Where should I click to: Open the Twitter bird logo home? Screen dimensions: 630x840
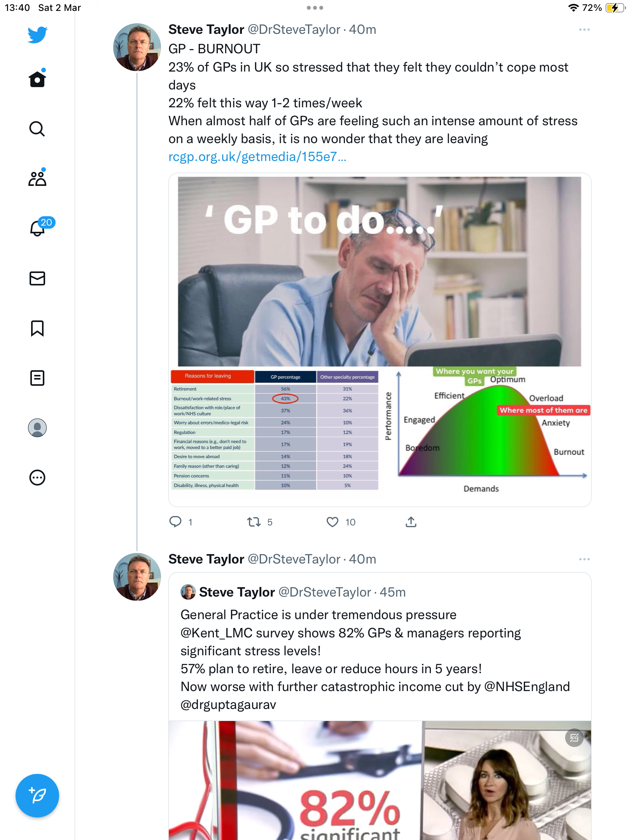(x=37, y=35)
